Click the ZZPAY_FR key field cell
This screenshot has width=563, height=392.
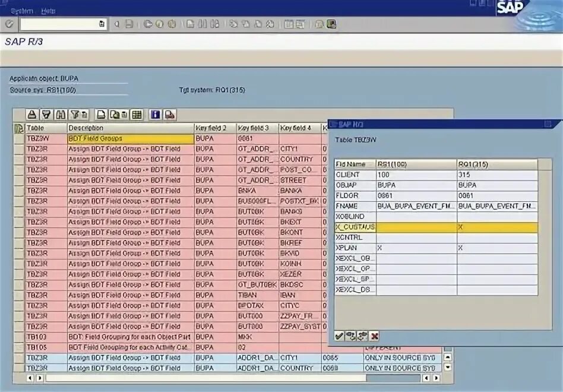pyautogui.click(x=300, y=316)
